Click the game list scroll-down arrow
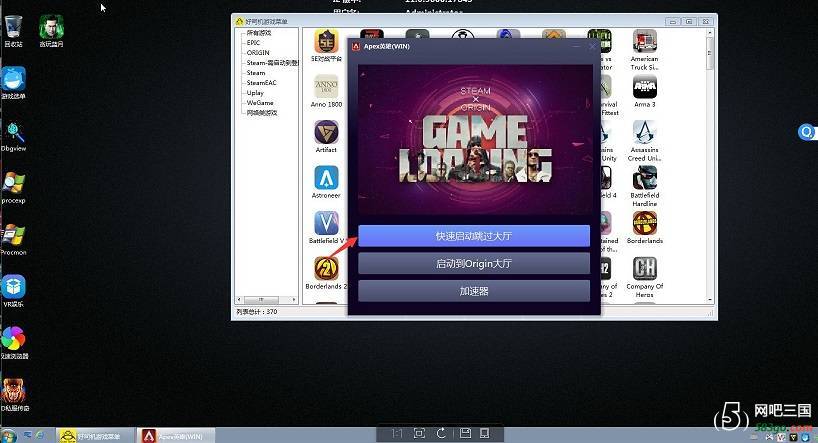818x443 pixels. coord(709,300)
